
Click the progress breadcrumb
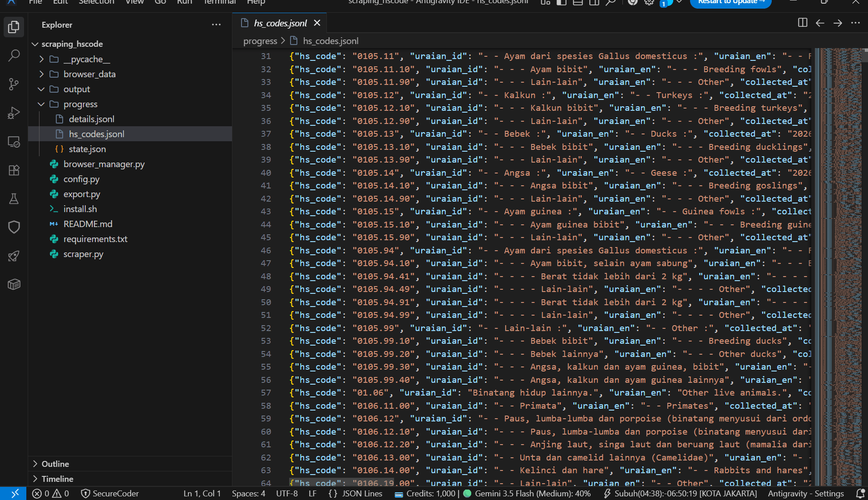click(260, 41)
